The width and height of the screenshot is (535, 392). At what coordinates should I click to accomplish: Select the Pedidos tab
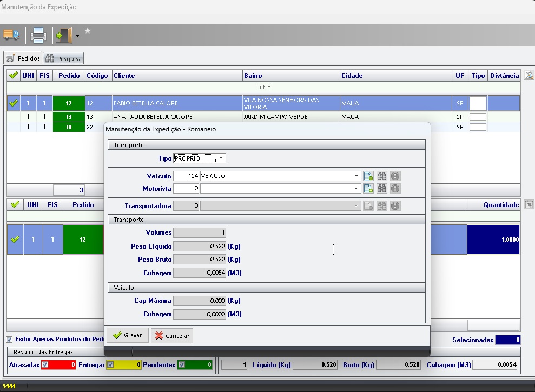pos(23,58)
